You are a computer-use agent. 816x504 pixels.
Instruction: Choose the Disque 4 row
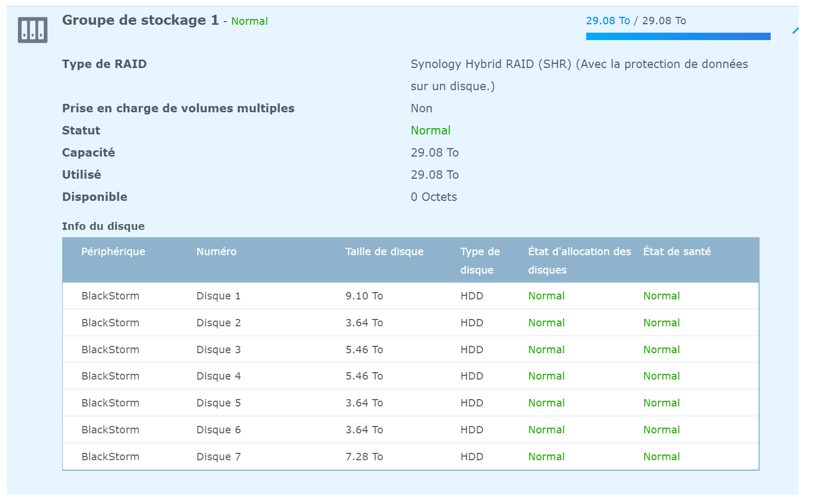(x=218, y=376)
